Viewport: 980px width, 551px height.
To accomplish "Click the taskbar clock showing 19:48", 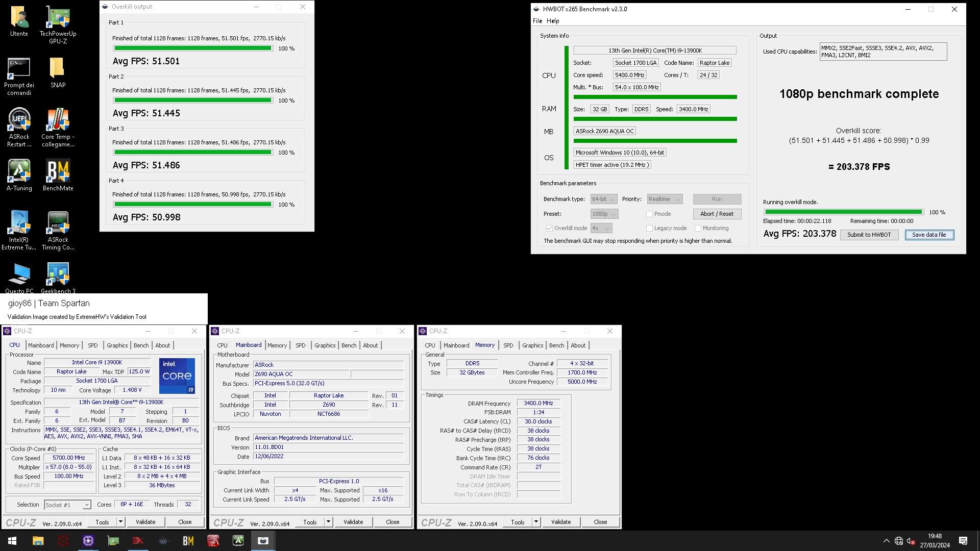I will pos(935,541).
